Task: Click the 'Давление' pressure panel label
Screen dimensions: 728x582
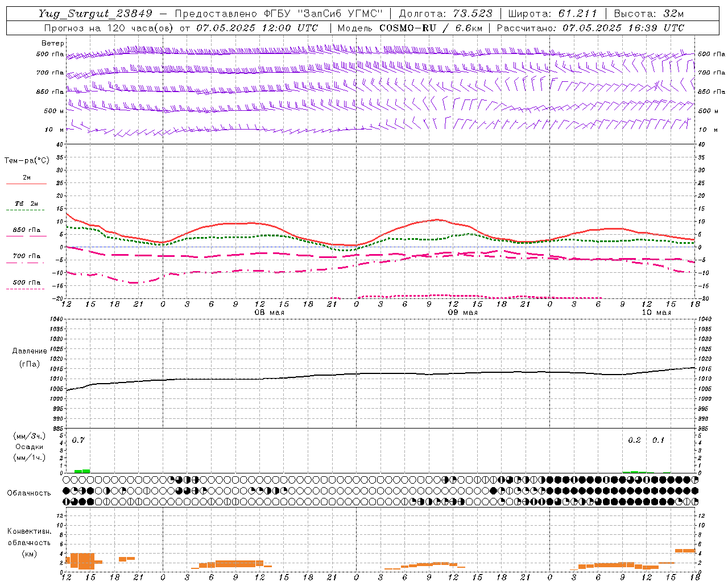Action: click(30, 351)
